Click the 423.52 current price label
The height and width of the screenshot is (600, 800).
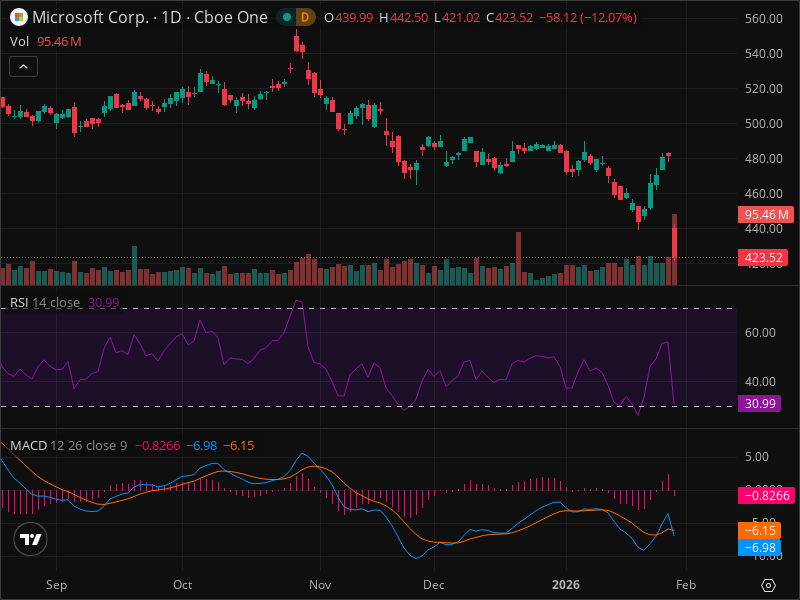coord(765,258)
